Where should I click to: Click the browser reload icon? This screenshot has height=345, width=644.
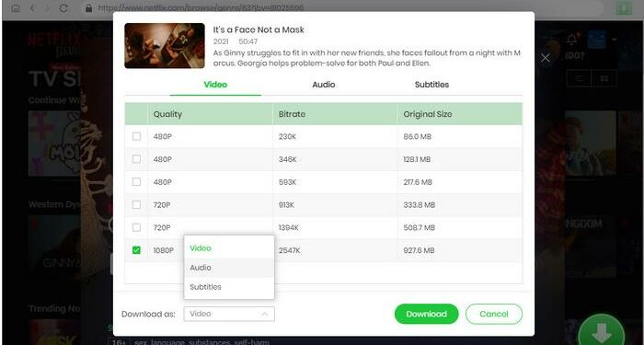pyautogui.click(x=63, y=7)
